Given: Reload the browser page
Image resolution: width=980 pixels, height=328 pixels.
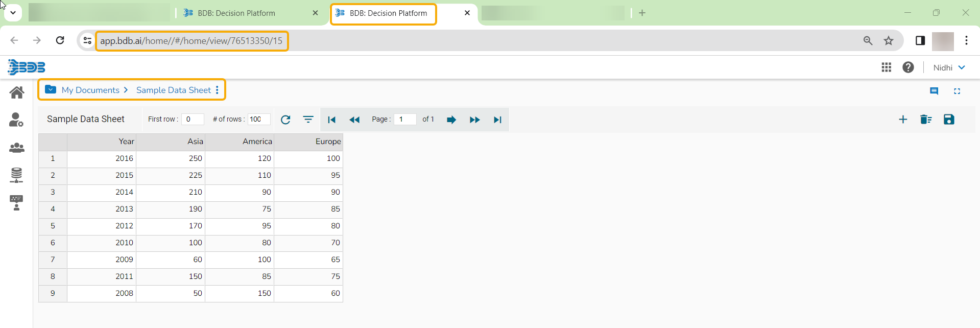Looking at the screenshot, I should point(60,40).
